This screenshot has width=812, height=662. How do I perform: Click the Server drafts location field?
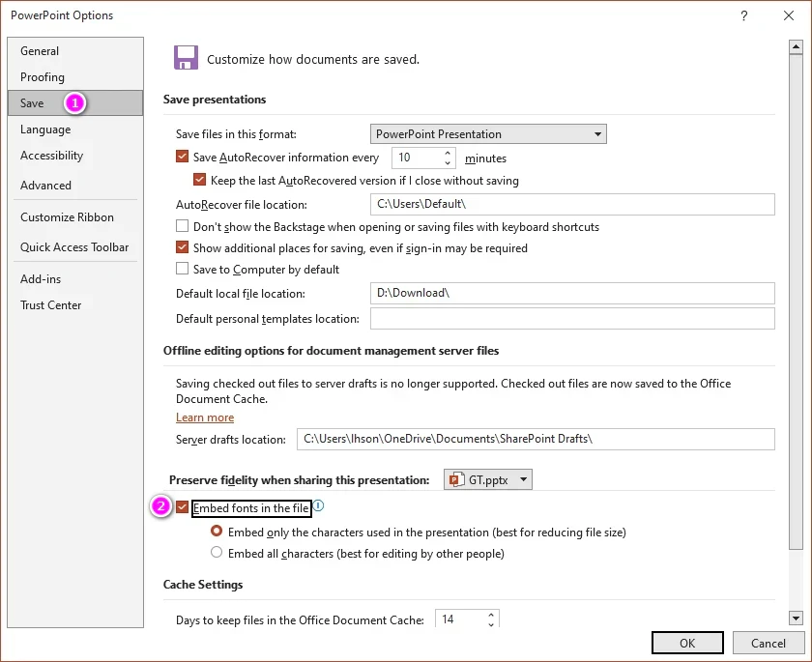click(536, 440)
